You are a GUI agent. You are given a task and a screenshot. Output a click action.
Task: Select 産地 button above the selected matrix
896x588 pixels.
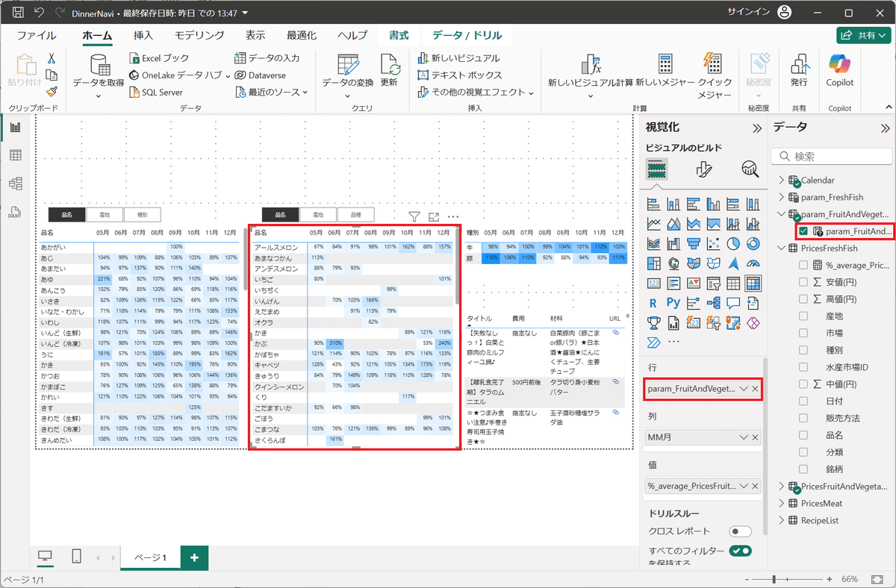pos(317,214)
